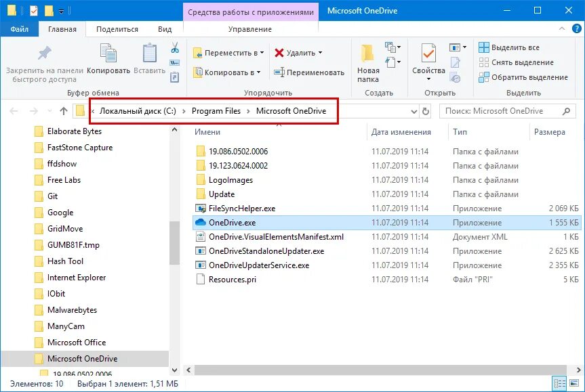Switch to the Home tab
This screenshot has width=585, height=392.
[x=62, y=29]
